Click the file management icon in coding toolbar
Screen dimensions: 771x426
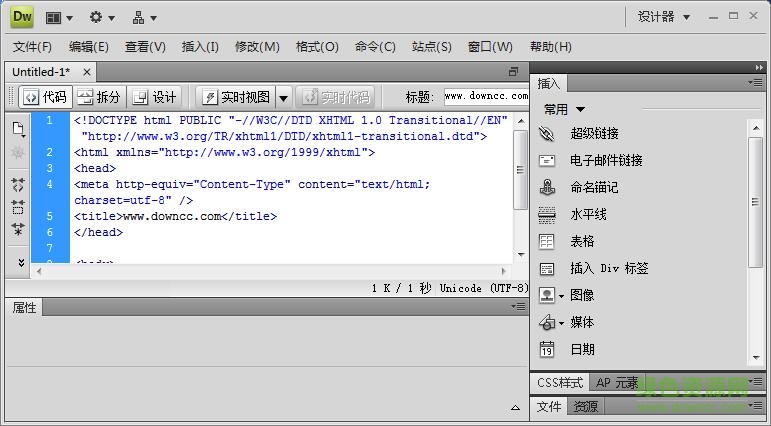click(x=18, y=129)
